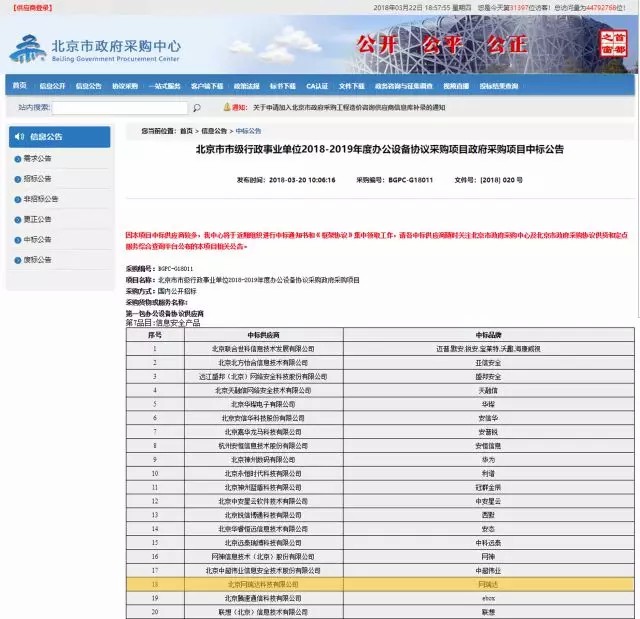Image resolution: width=640 pixels, height=619 pixels.
Task: Click the Beijing Procurement Center logo icon
Action: pyautogui.click(x=27, y=48)
